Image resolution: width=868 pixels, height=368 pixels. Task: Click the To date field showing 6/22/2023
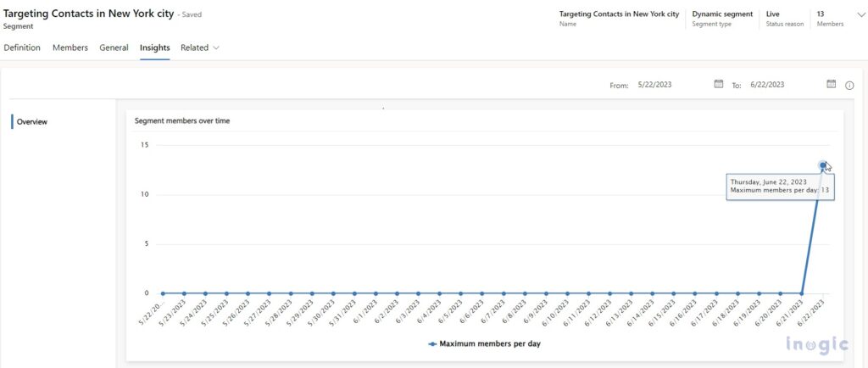pyautogui.click(x=767, y=85)
